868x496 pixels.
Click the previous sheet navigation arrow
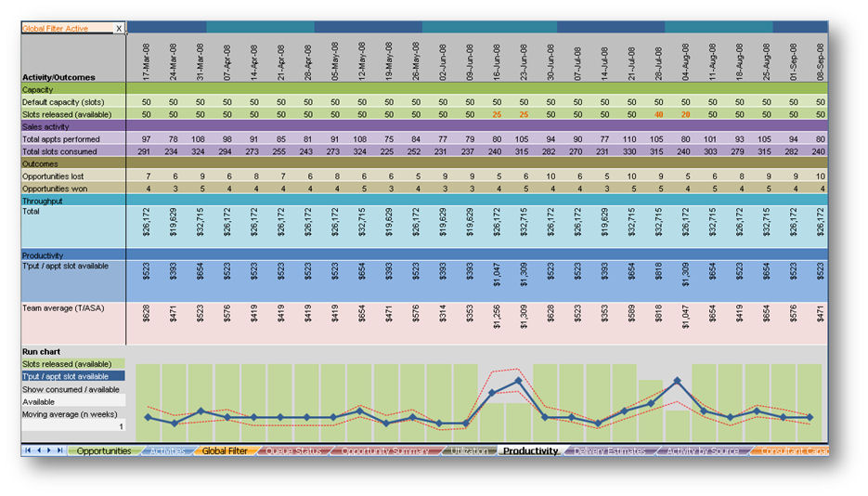(x=38, y=450)
